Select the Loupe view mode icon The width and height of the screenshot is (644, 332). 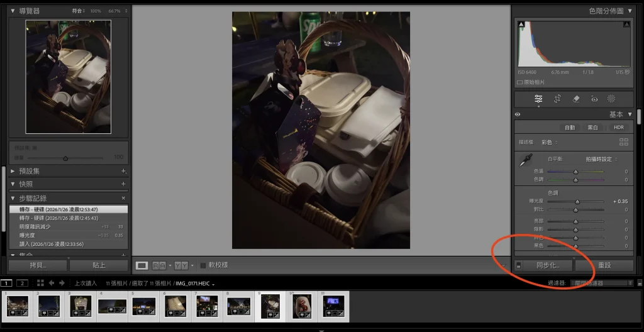pos(142,265)
